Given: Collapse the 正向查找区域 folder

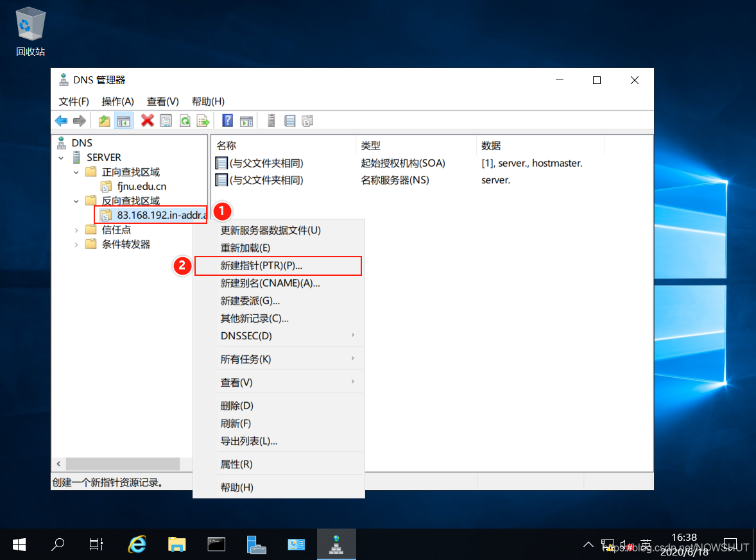Looking at the screenshot, I should (x=76, y=172).
